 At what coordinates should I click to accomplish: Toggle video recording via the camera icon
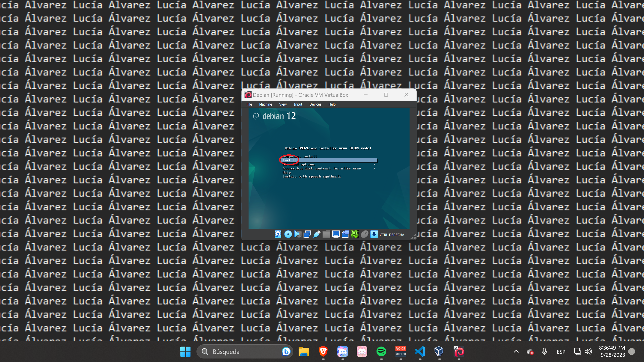point(345,235)
